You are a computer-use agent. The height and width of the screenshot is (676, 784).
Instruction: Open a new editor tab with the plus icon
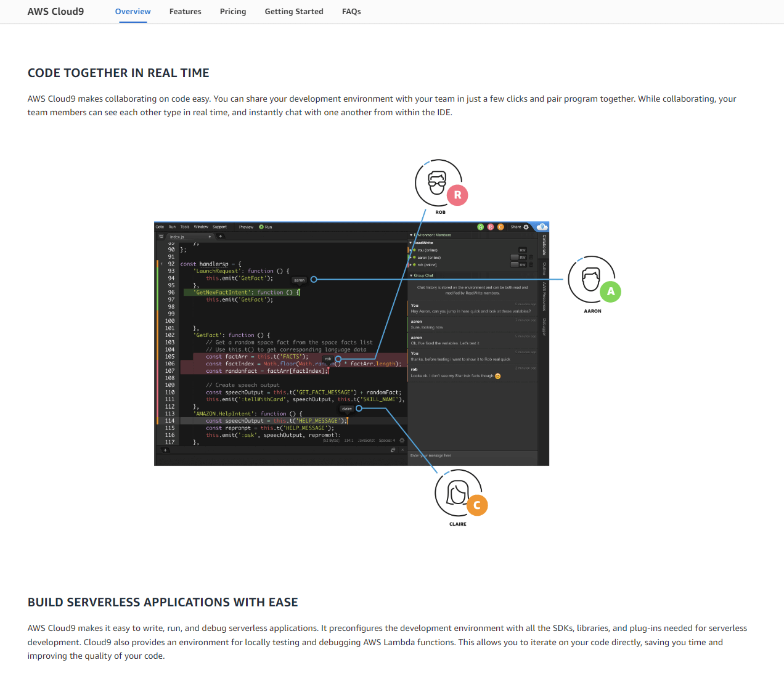click(221, 236)
